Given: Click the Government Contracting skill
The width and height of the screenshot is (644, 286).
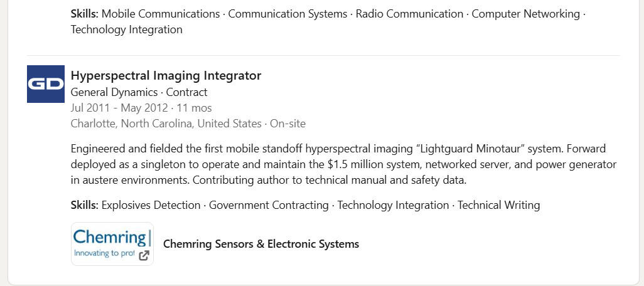Looking at the screenshot, I should tap(269, 204).
